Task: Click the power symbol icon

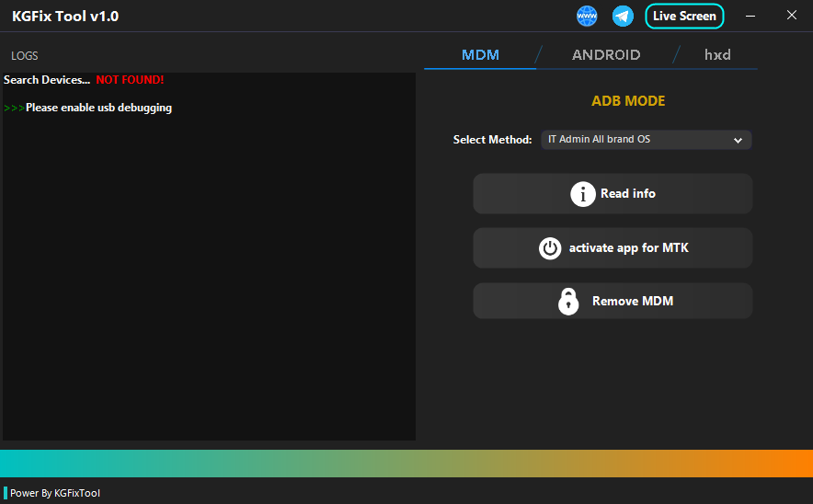Action: pos(550,248)
